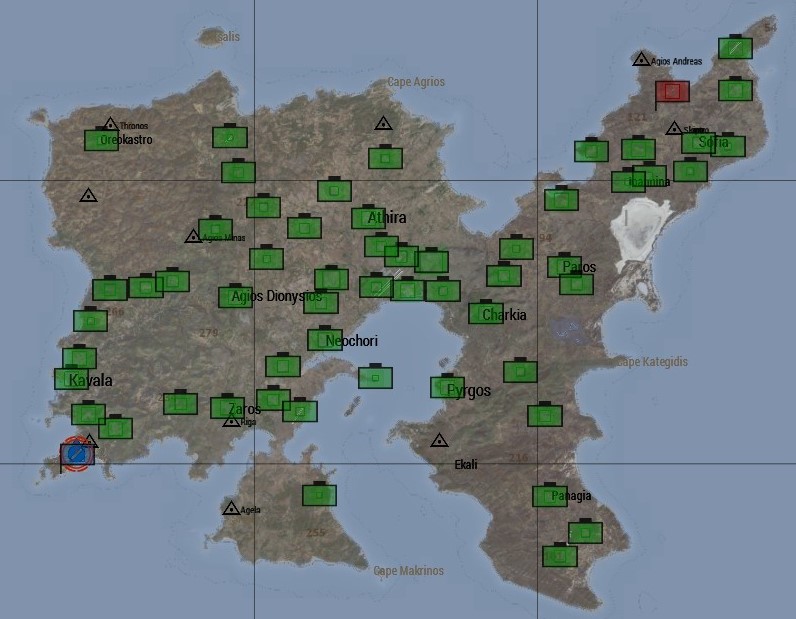
Task: Select green sector marker over Panagia label
Action: click(x=549, y=495)
